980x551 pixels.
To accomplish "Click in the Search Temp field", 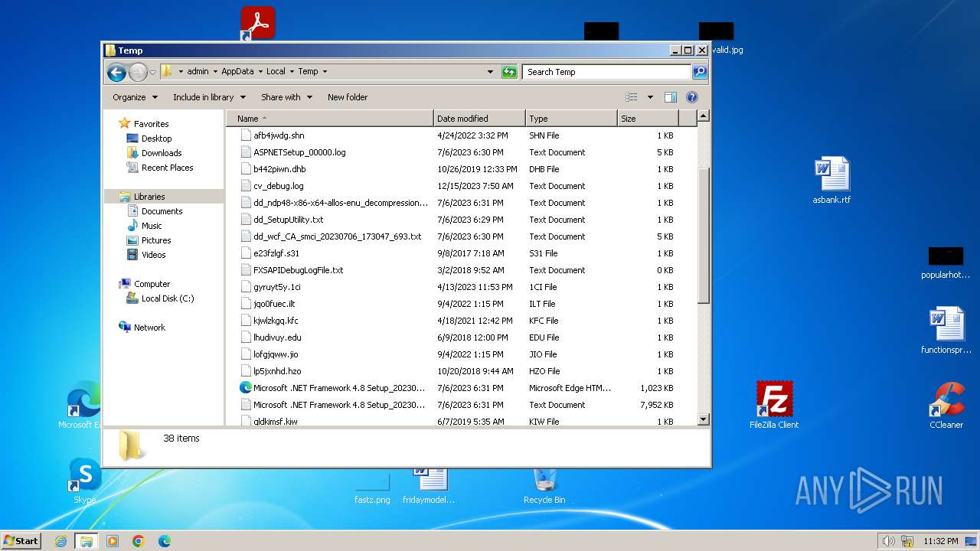I will pyautogui.click(x=607, y=72).
